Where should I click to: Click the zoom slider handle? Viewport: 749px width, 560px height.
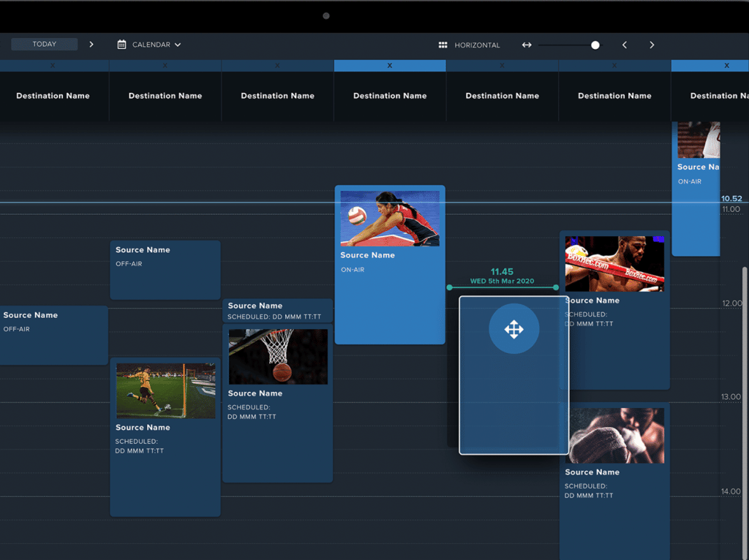595,45
